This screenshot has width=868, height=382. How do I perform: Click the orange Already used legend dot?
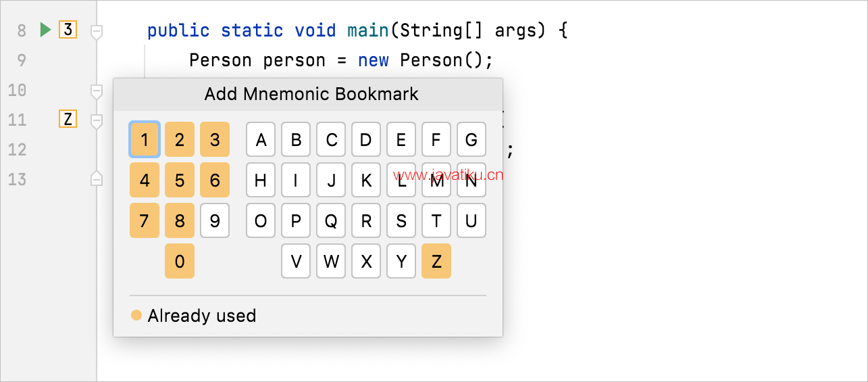136,315
